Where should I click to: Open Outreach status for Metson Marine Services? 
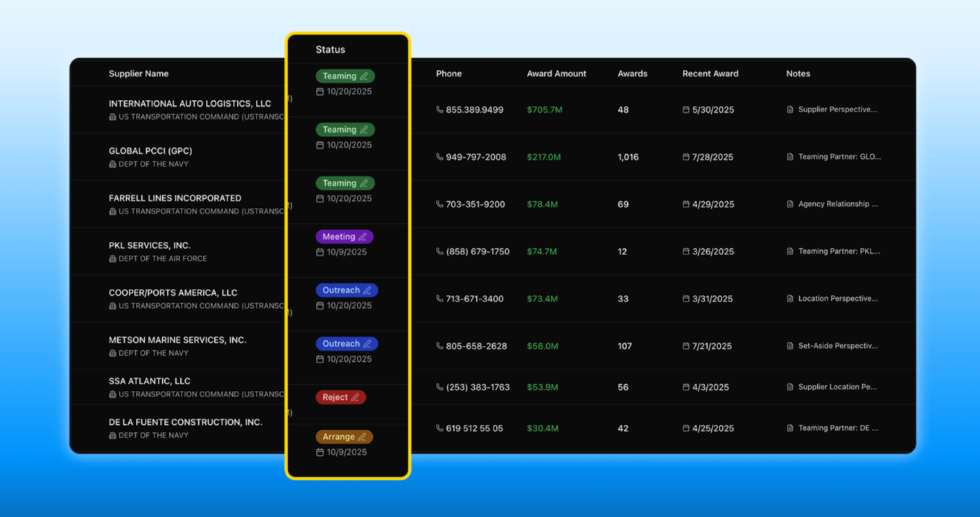pos(346,344)
